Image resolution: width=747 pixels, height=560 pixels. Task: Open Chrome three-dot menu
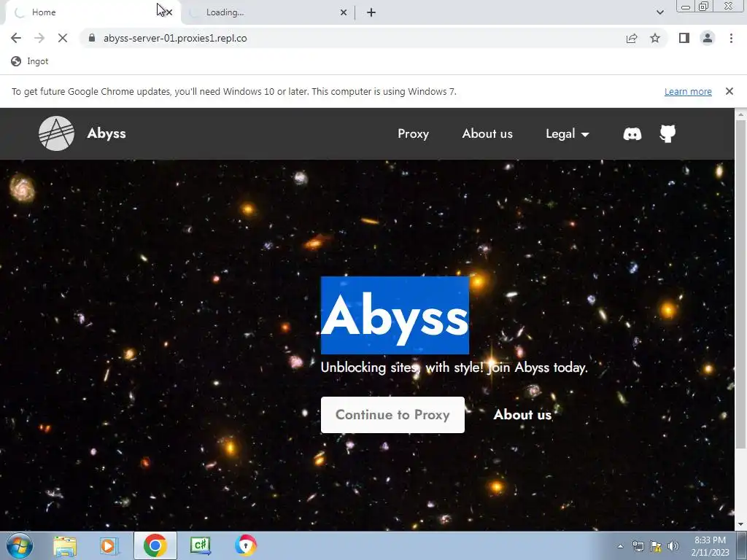pos(731,38)
